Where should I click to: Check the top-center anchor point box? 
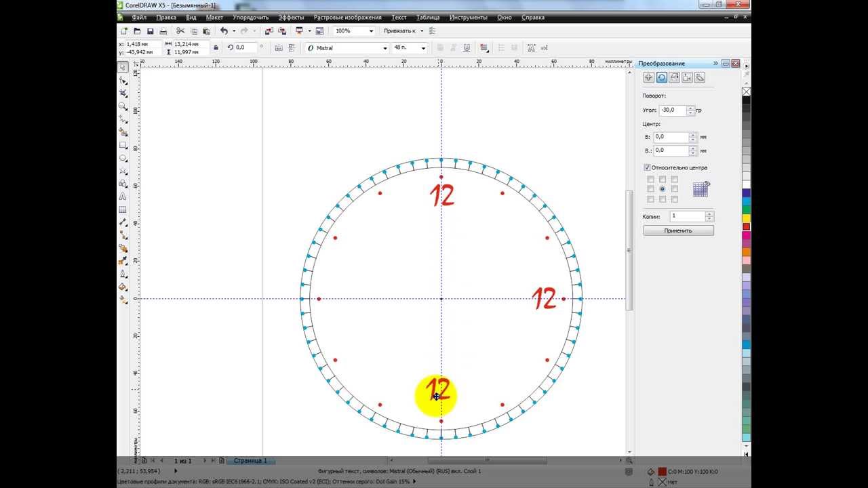[x=663, y=180]
